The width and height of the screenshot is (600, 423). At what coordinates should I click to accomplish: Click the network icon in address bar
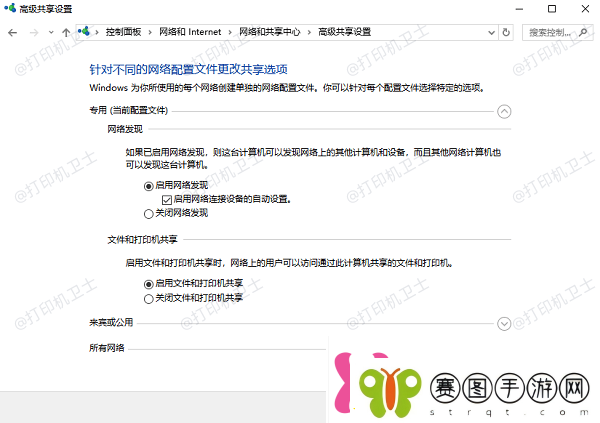(84, 31)
